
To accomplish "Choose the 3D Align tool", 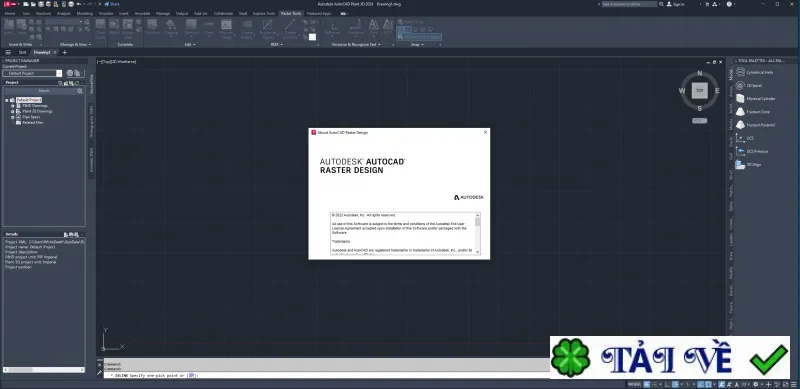I will (748, 164).
